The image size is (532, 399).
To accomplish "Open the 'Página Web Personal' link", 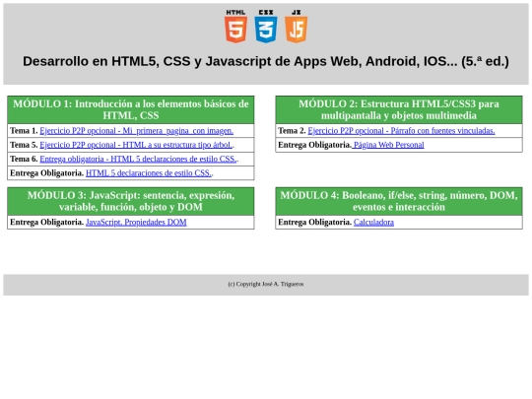I will tap(388, 145).
